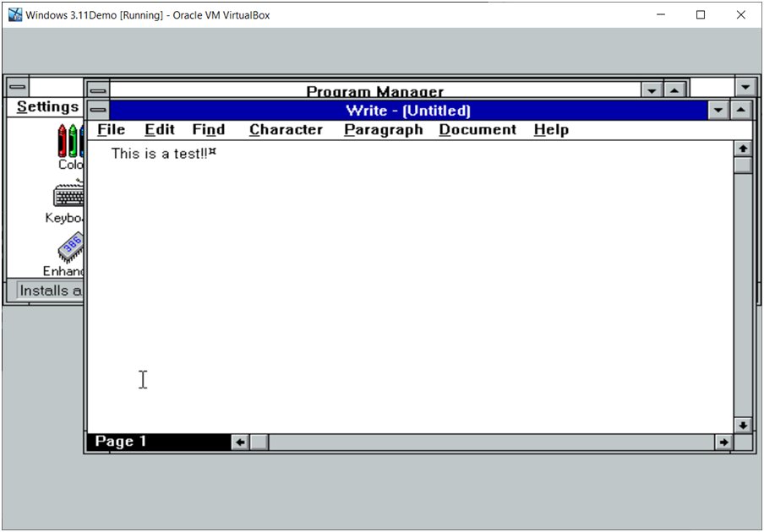Minimize the Write window
The image size is (764, 532).
718,111
